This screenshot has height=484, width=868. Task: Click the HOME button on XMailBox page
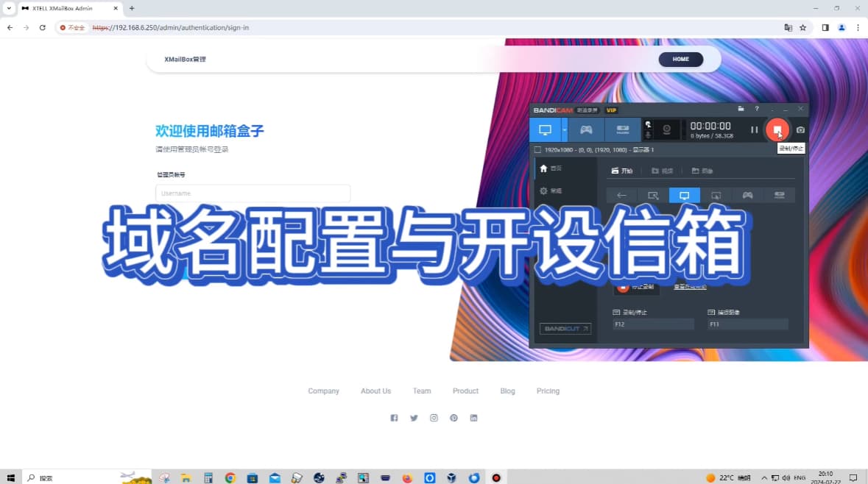pyautogui.click(x=681, y=59)
